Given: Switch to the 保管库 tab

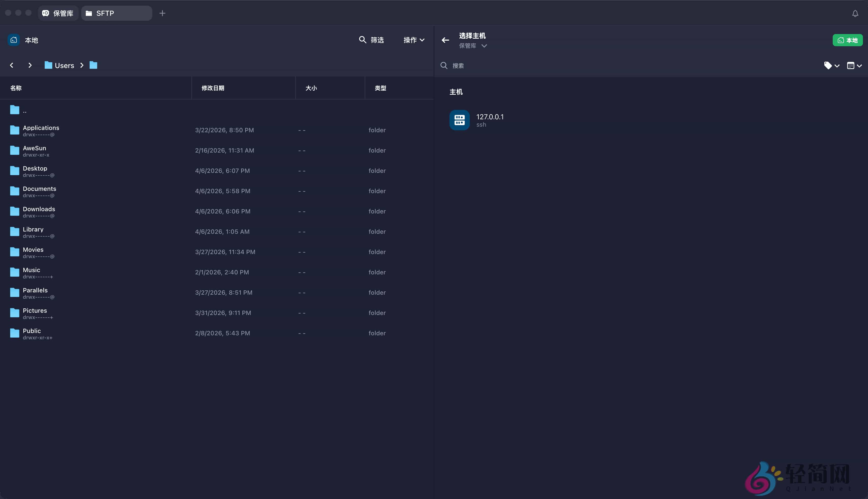Looking at the screenshot, I should 58,13.
